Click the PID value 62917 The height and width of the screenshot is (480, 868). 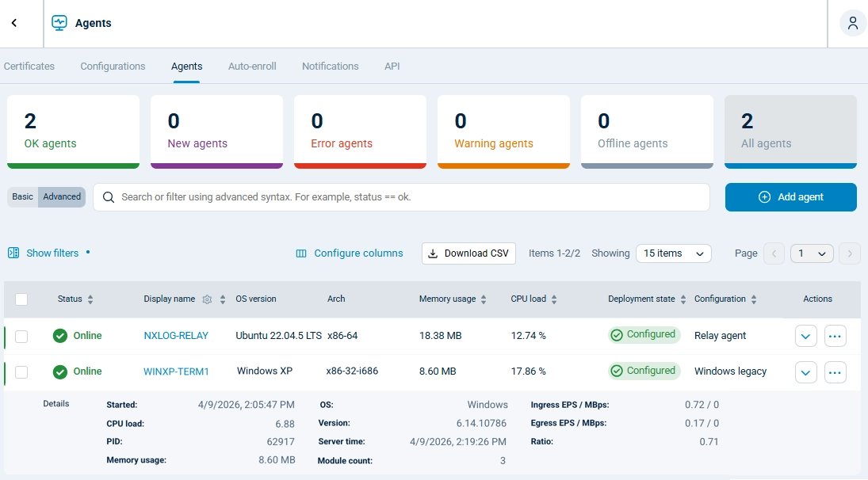click(x=281, y=442)
